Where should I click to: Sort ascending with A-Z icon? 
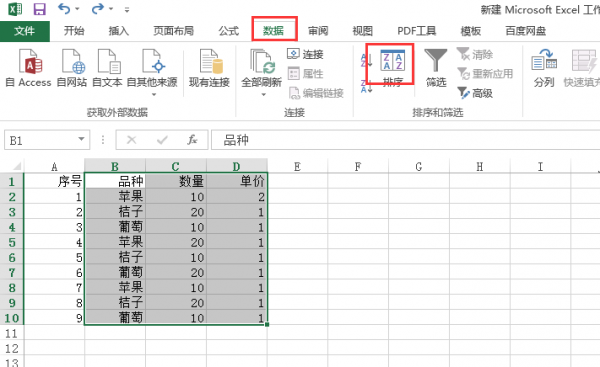366,60
